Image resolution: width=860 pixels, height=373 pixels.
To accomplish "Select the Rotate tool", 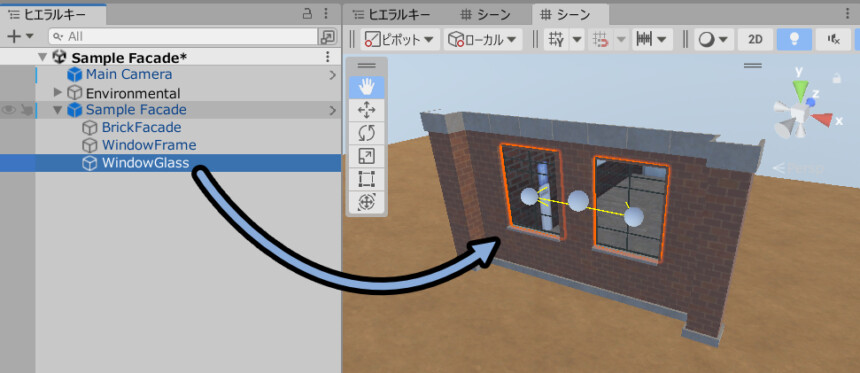I will pyautogui.click(x=366, y=133).
